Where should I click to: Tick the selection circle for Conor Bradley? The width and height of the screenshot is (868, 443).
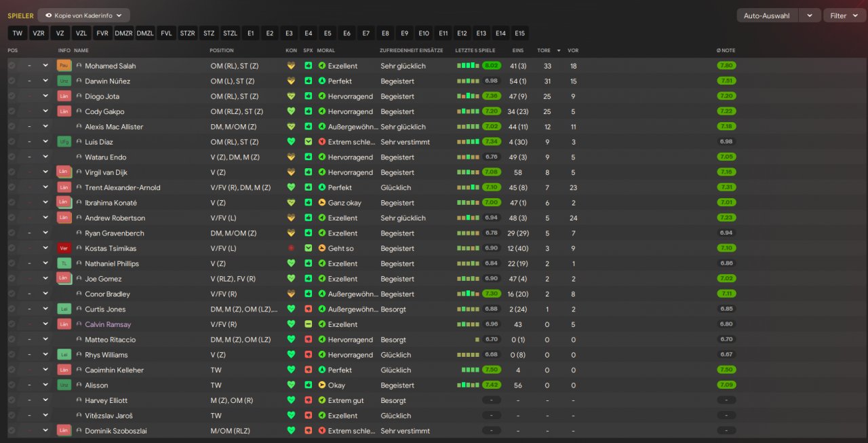(12, 294)
